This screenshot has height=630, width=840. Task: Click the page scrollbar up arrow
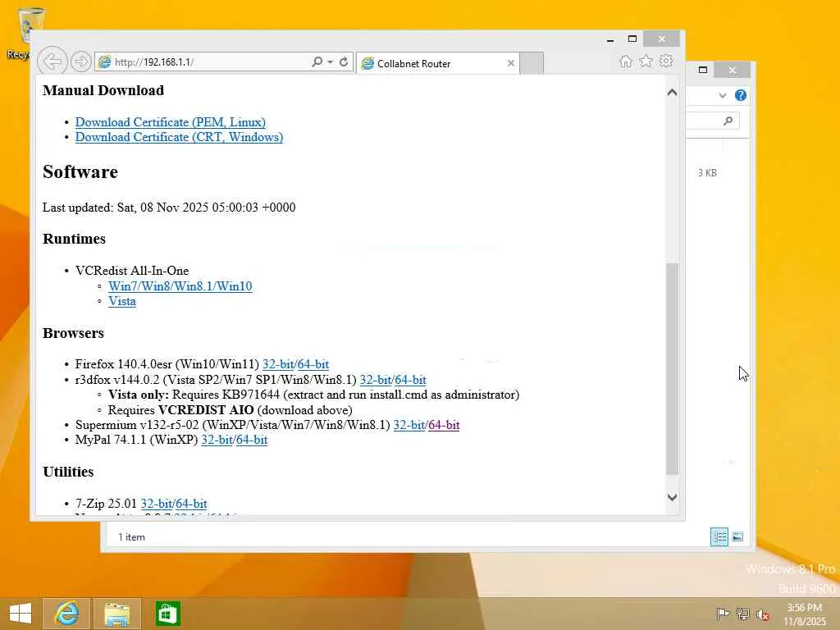coord(673,93)
